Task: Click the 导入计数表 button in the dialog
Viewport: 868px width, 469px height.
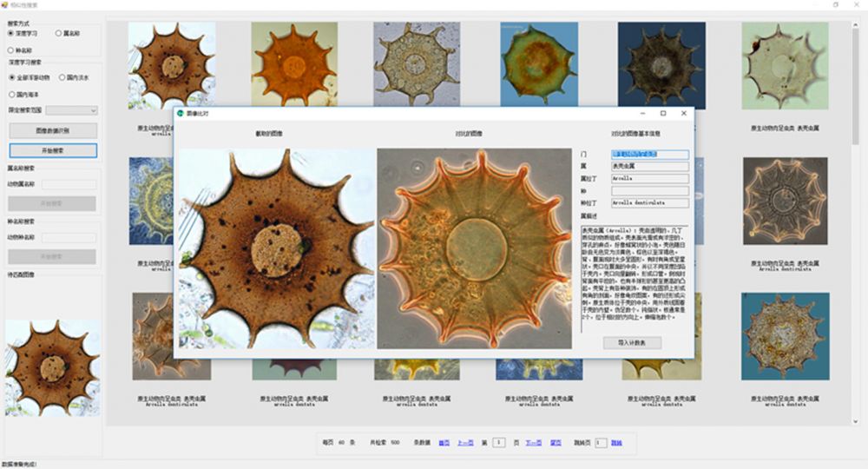Action: pos(631,343)
